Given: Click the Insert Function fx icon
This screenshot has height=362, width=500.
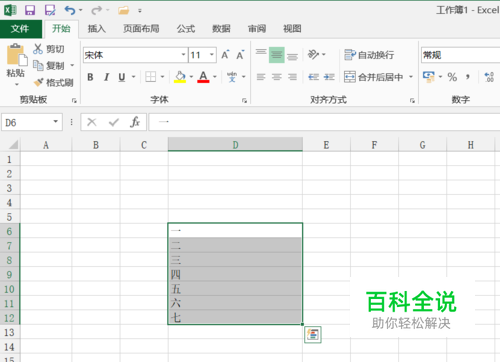Looking at the screenshot, I should [x=135, y=122].
